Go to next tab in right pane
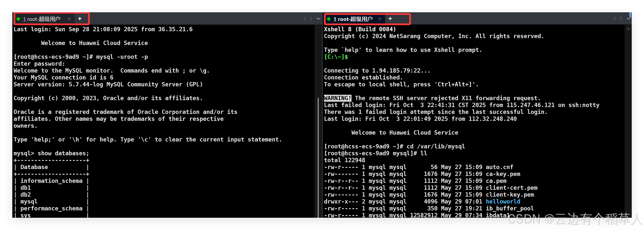The image size is (644, 230). 621,19
